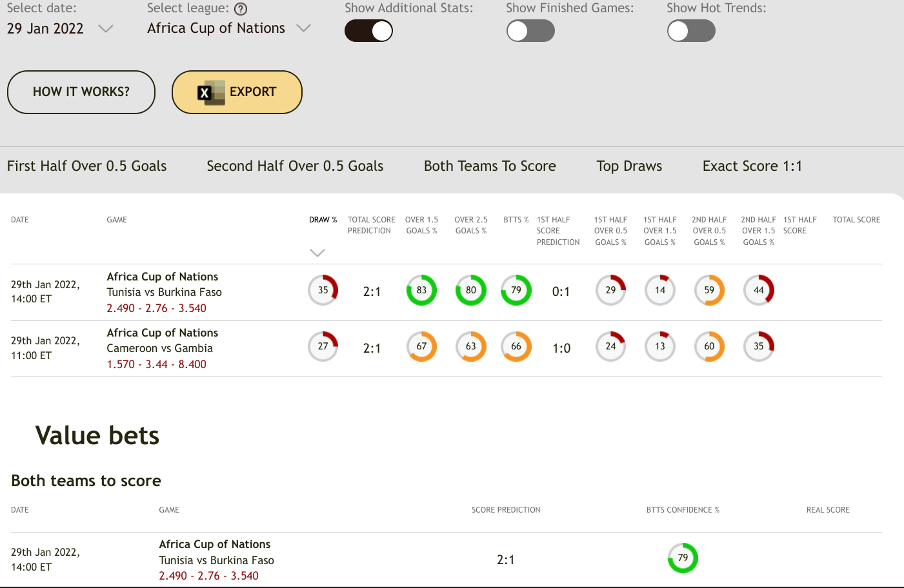The image size is (904, 588).
Task: Click SCORE PREDICTION column header in Value bets
Action: click(x=506, y=510)
